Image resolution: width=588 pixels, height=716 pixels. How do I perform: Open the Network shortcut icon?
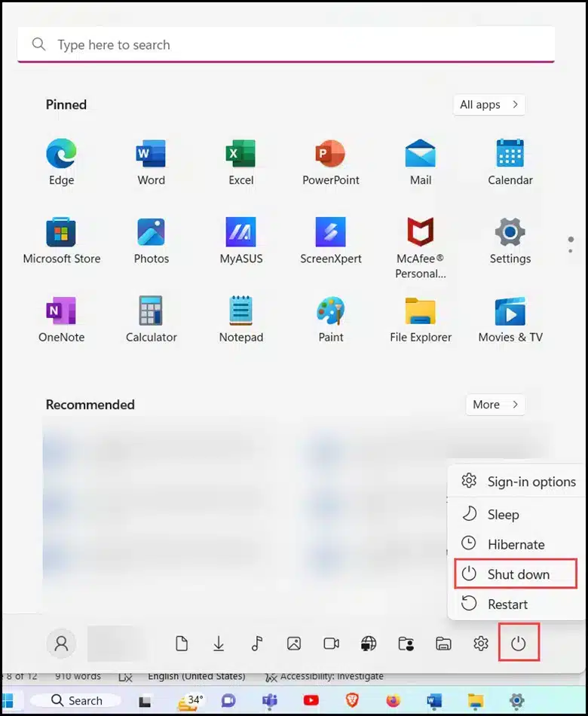pyautogui.click(x=369, y=644)
